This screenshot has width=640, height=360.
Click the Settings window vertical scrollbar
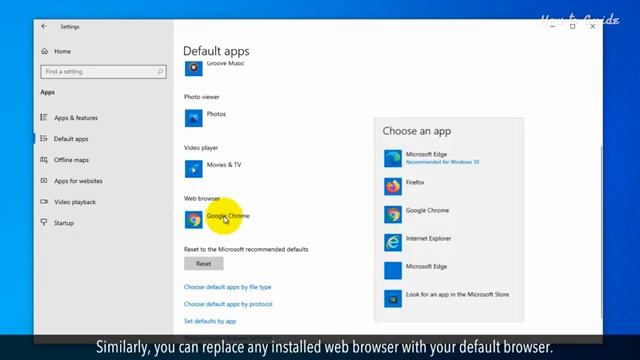601,232
